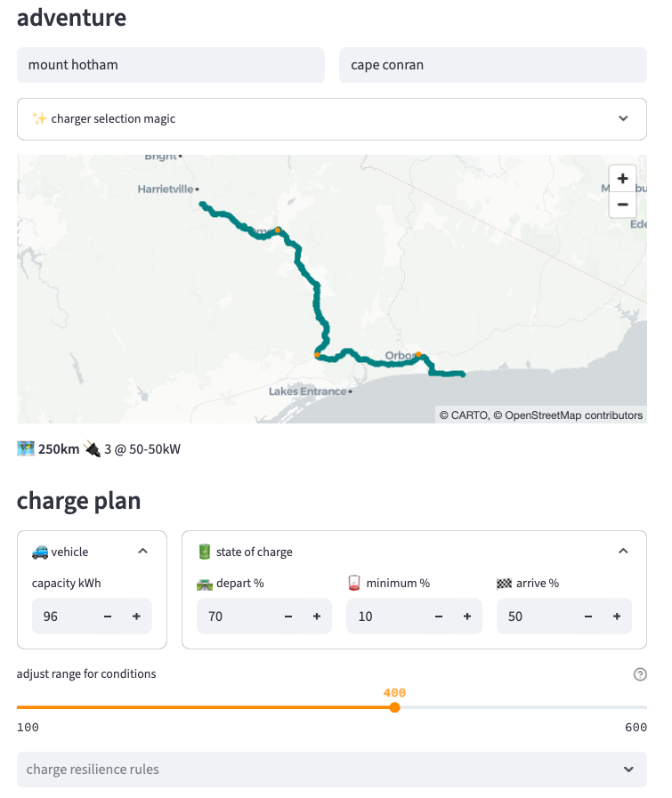Zoom in on the route map
This screenshot has width=672, height=798.
622,177
